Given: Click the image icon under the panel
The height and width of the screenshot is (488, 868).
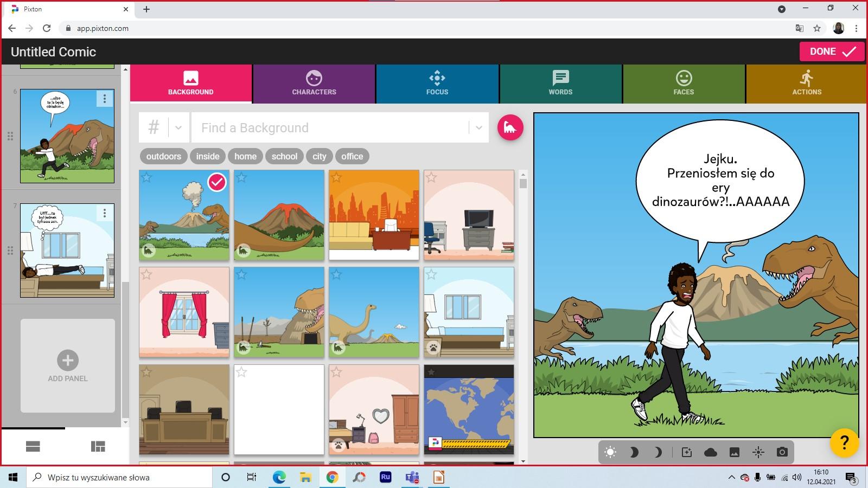Looking at the screenshot, I should click(735, 452).
